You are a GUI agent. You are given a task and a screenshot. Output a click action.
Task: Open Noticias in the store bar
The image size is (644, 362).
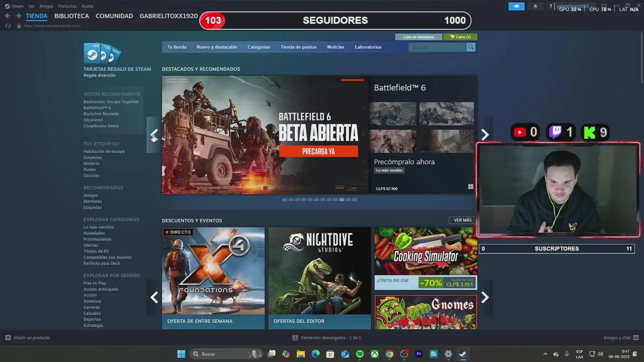pos(336,47)
